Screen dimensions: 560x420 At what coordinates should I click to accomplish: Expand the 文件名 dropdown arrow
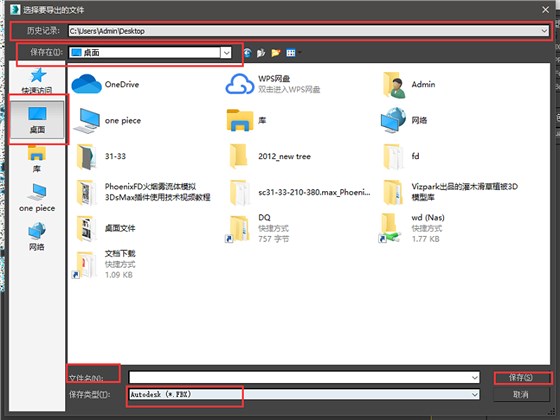click(474, 377)
